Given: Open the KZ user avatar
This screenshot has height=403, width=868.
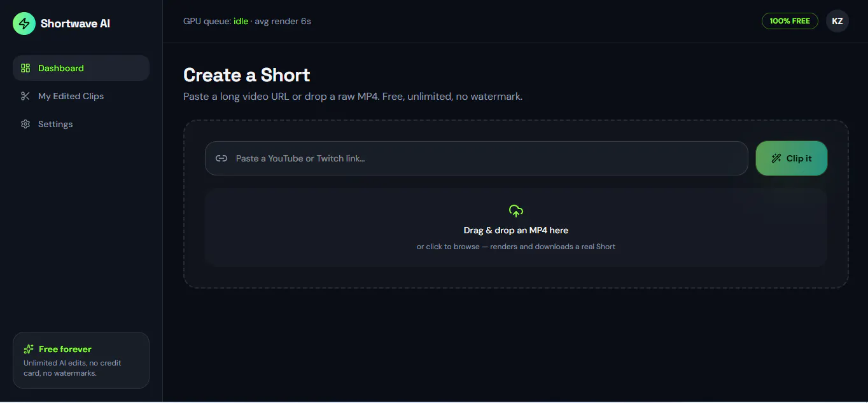Looking at the screenshot, I should [837, 21].
